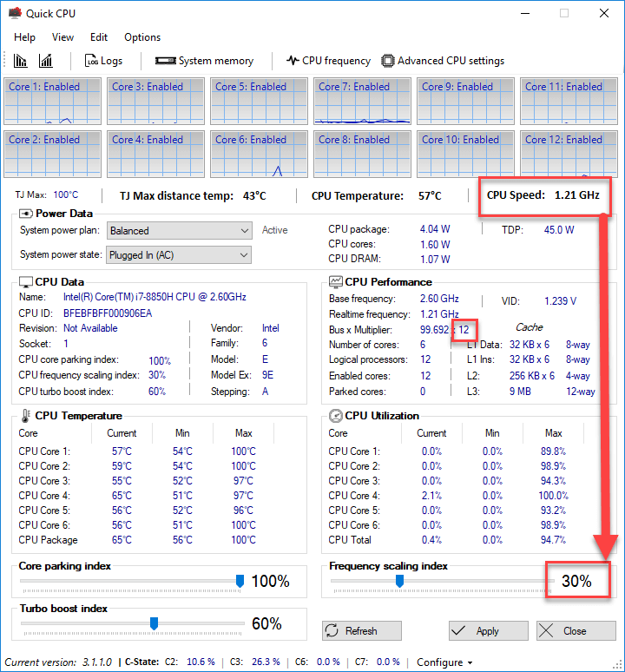Select the Core 8 usage graph

362,155
